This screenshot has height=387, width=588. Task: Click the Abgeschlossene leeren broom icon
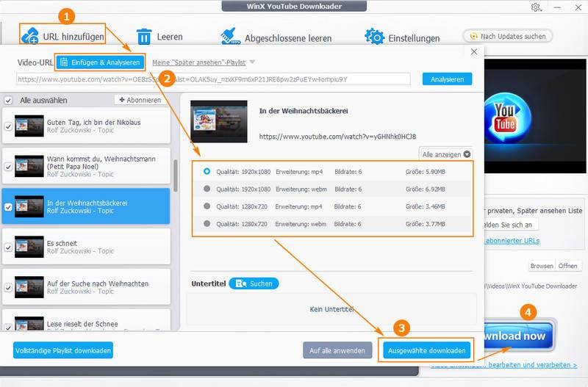pyautogui.click(x=229, y=36)
